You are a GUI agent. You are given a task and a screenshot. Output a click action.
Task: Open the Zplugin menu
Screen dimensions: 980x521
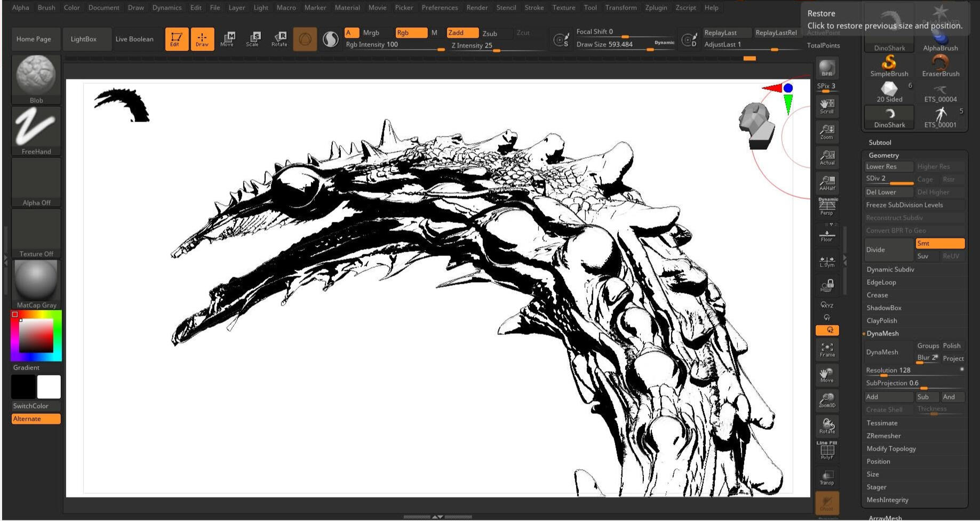(656, 7)
